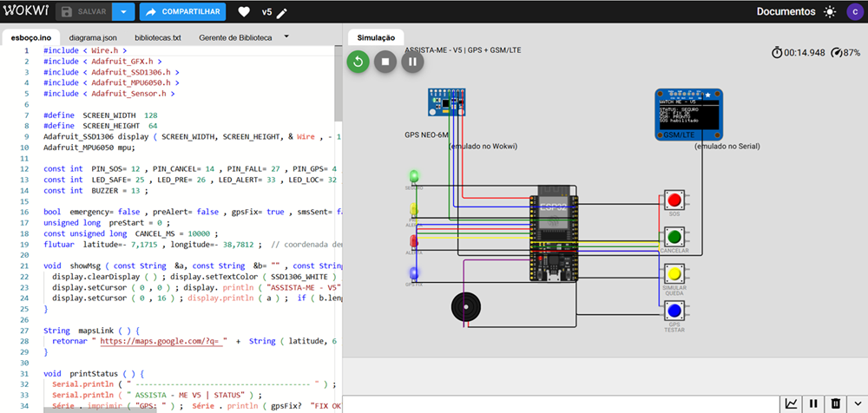The height and width of the screenshot is (413, 868).
Task: Click 'const int BUZZER = 13' line
Action: point(96,190)
